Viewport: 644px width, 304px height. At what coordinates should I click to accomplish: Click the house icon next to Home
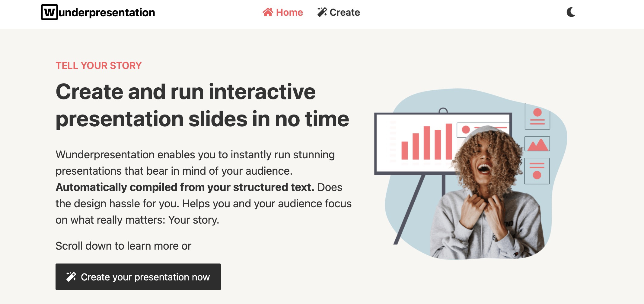point(268,12)
